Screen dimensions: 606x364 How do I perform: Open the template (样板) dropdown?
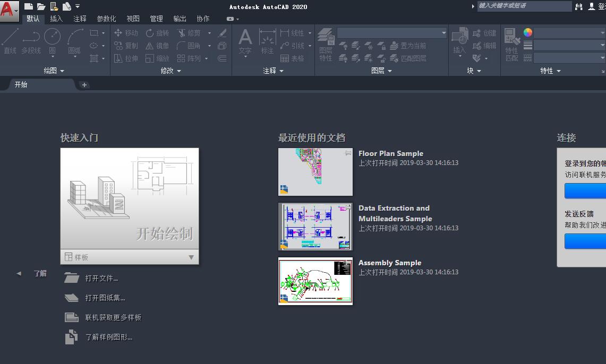point(130,257)
